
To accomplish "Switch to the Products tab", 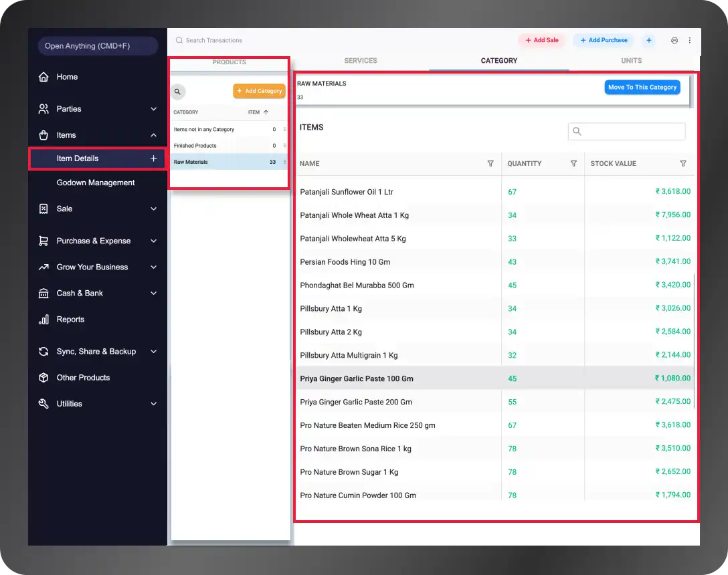I will click(x=230, y=62).
